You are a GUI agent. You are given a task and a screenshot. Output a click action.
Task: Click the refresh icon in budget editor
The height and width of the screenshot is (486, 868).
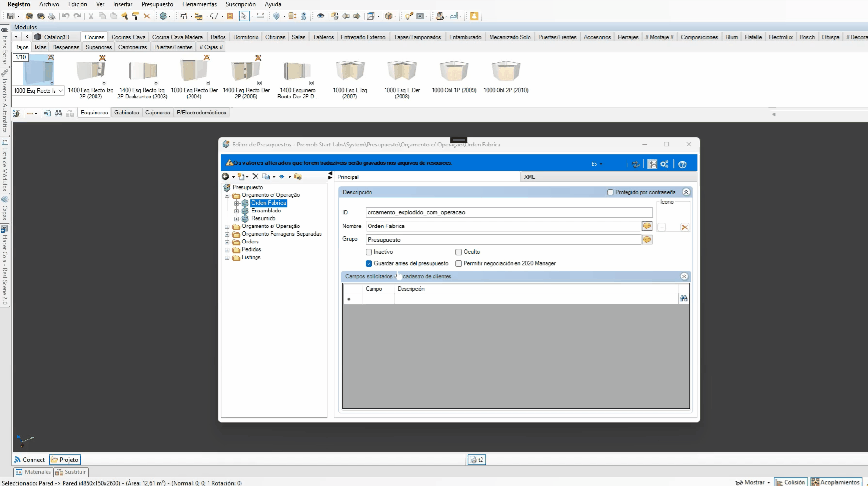(636, 164)
